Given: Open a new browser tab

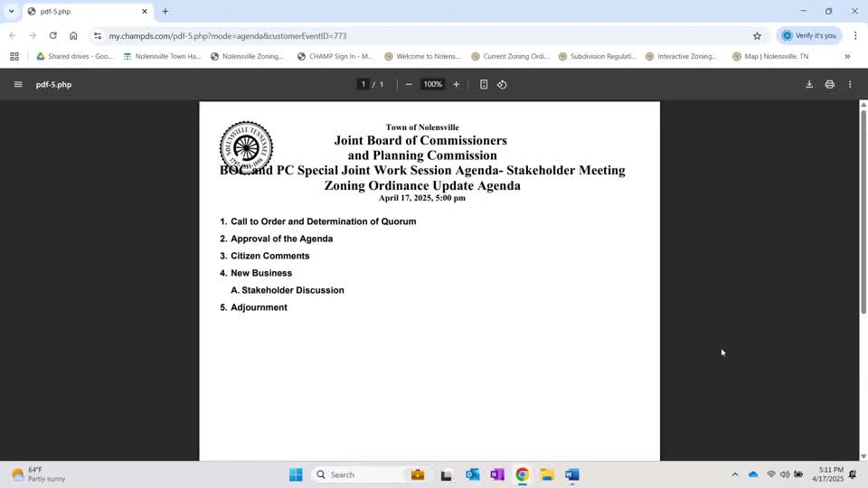Looking at the screenshot, I should click(165, 11).
